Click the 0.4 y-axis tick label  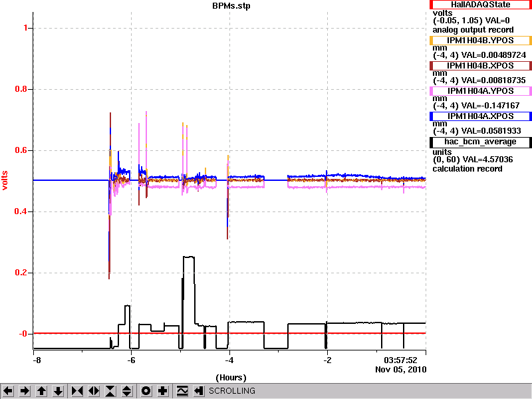[21, 211]
